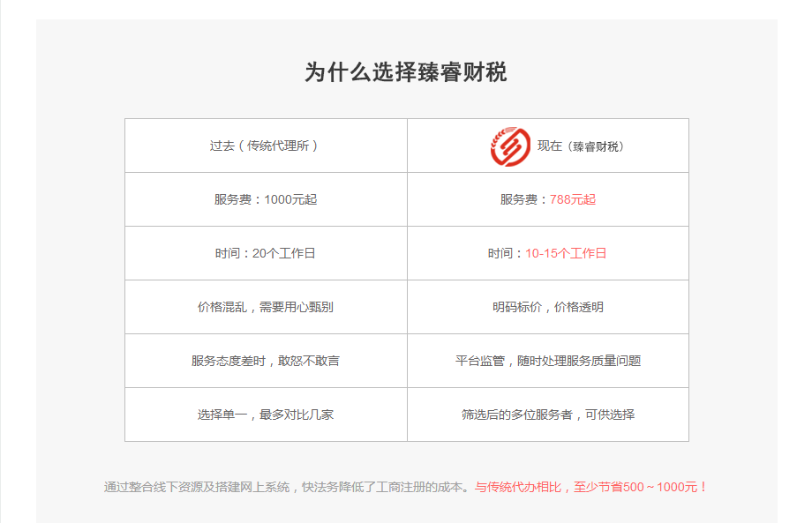Click the 现在（臻睿财税） header text
Viewport: 812px width, 523px height.
(x=582, y=146)
